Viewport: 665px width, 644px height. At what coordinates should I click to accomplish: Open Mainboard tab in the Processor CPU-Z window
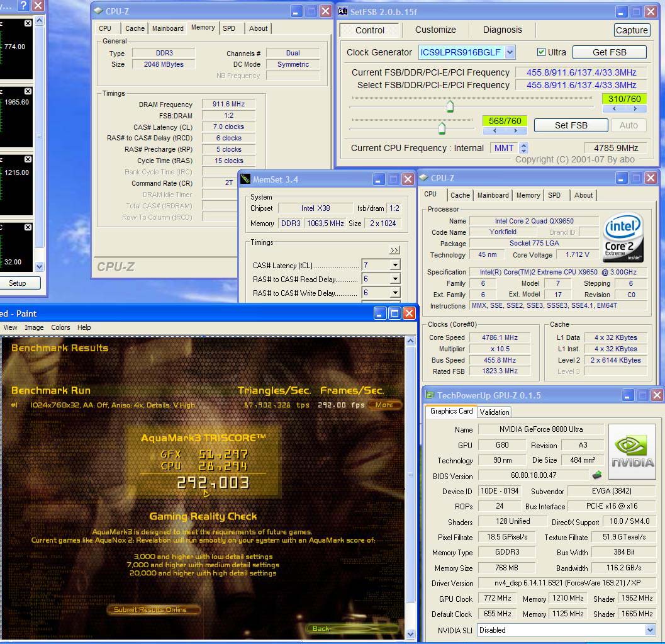click(x=493, y=195)
